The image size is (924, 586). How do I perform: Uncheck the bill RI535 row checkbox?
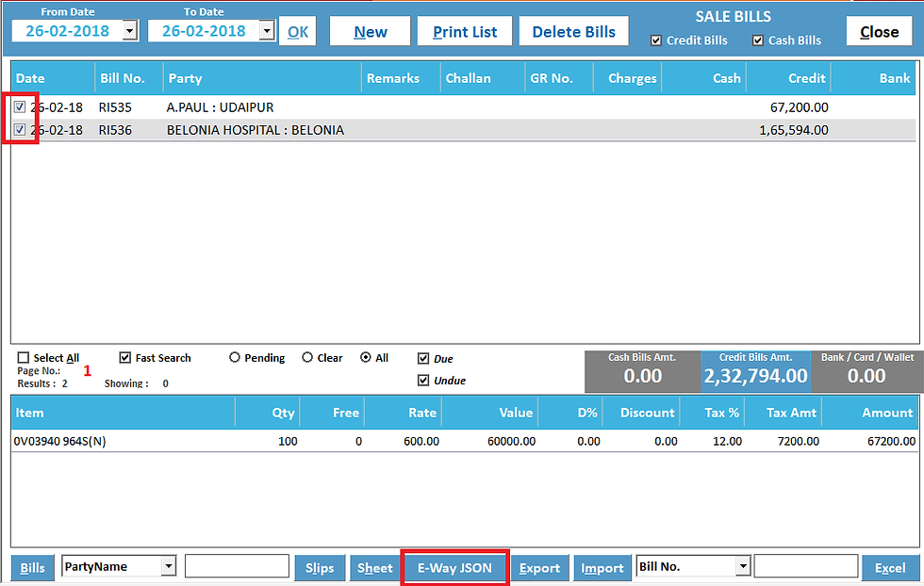20,106
